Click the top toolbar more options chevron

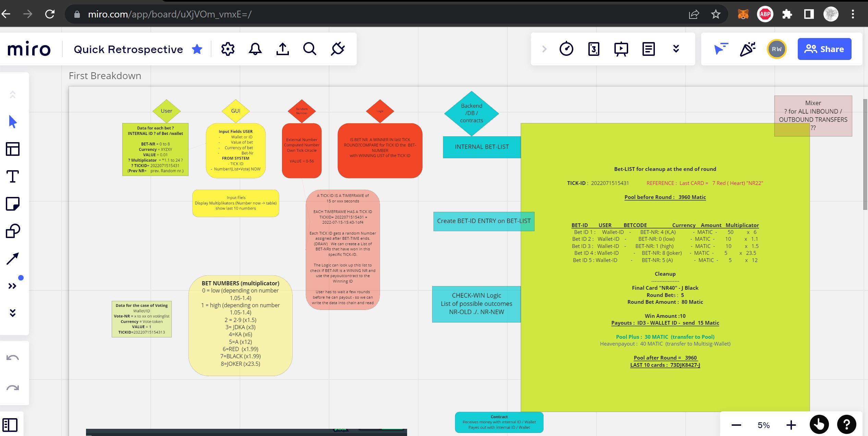pyautogui.click(x=675, y=49)
